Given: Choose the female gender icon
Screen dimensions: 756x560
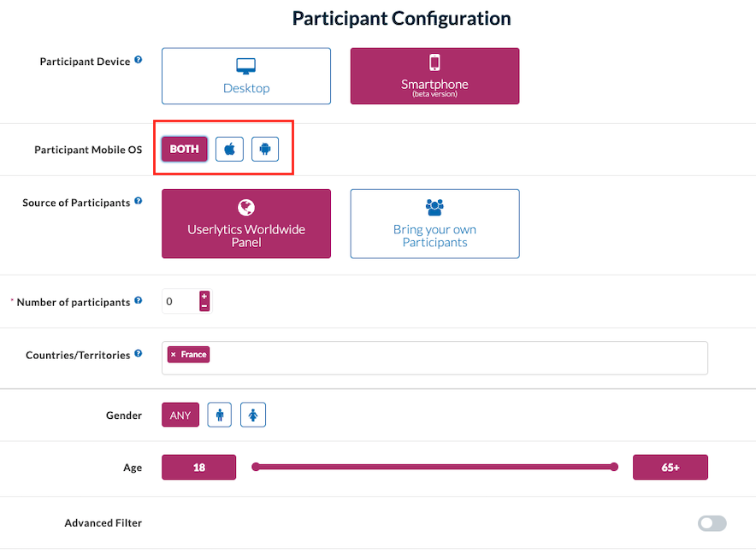Looking at the screenshot, I should point(253,416).
